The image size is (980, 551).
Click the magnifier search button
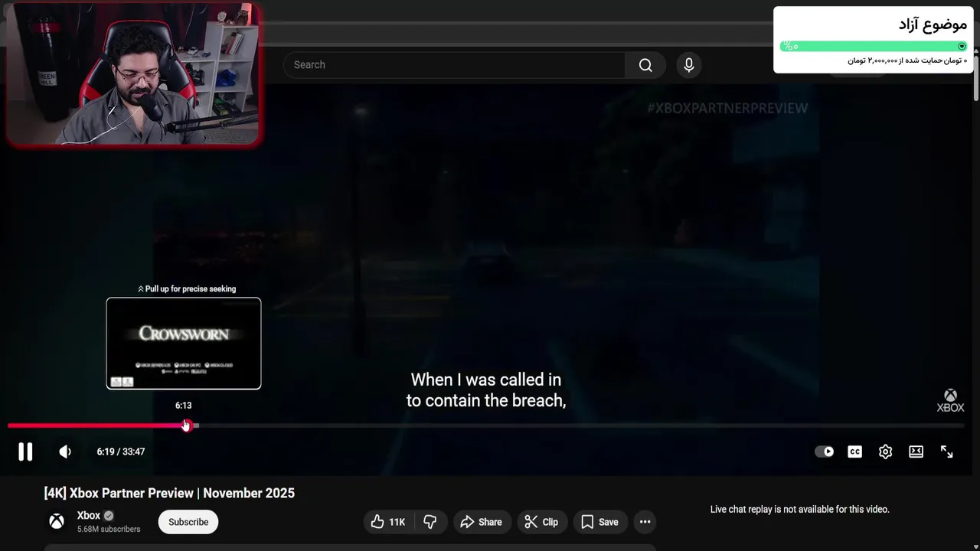[645, 65]
